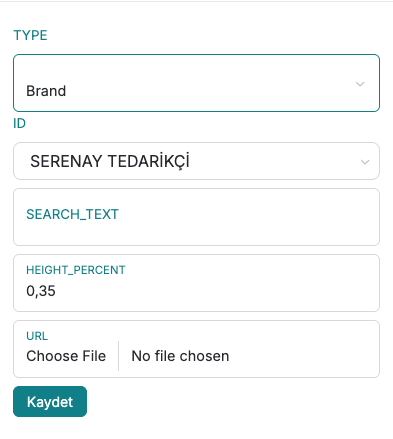Screen dimensions: 393x439
Task: Select the Brand text in TYPE combo box
Action: (46, 91)
